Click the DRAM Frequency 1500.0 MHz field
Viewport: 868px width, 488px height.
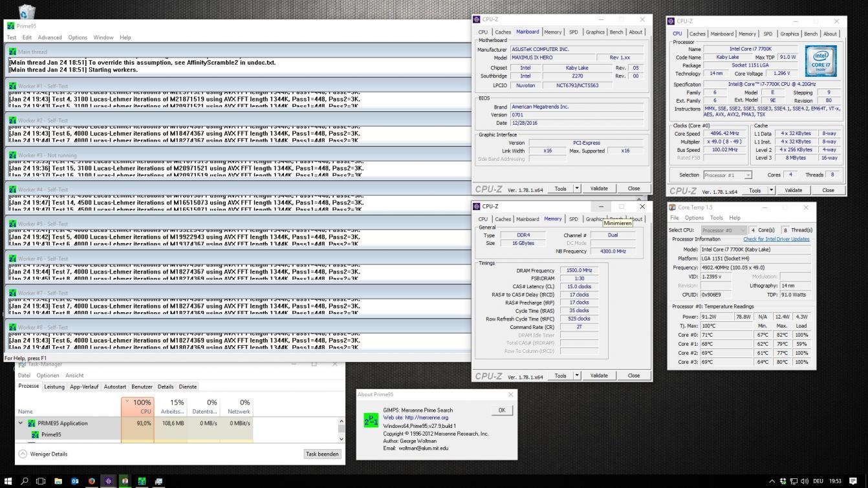tap(579, 270)
